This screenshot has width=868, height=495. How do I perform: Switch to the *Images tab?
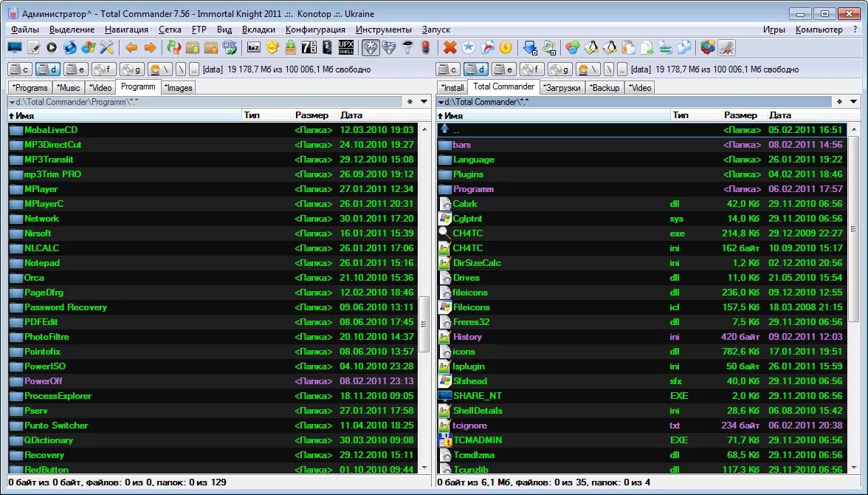coord(179,88)
